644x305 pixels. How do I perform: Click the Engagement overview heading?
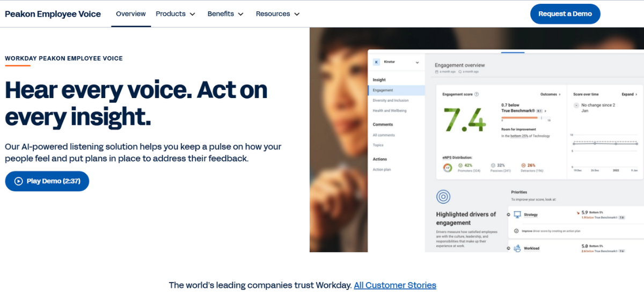click(460, 65)
